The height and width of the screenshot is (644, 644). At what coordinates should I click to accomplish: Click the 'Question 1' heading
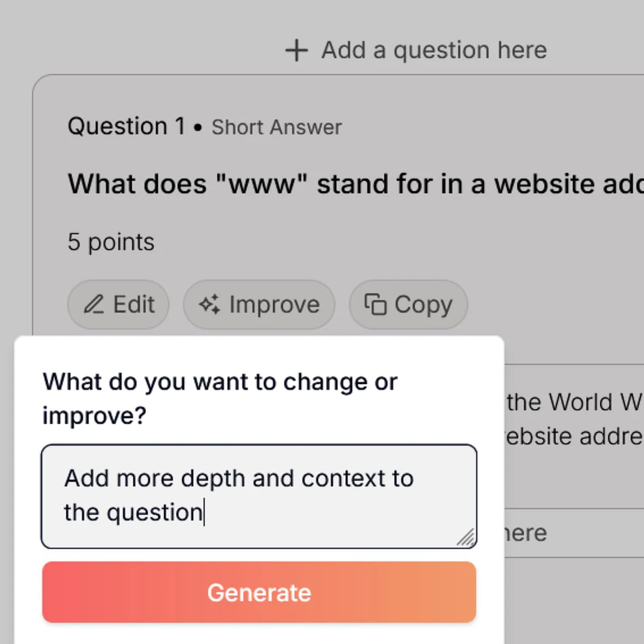126,126
